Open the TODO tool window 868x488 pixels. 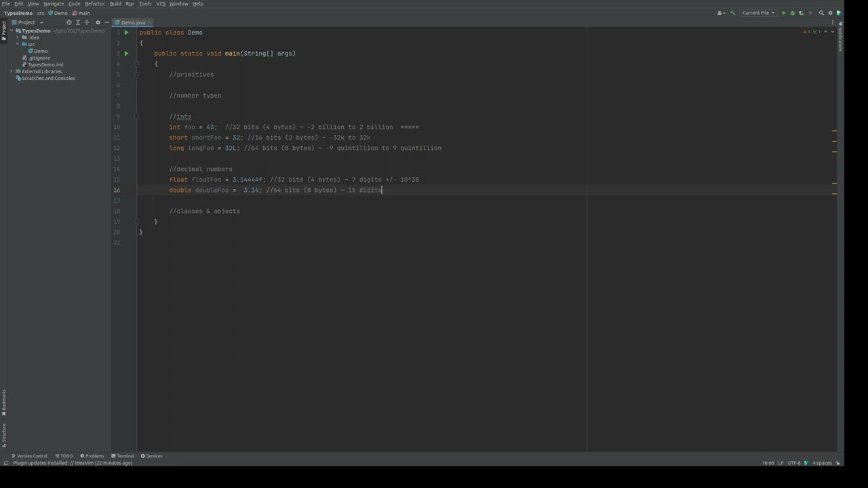pyautogui.click(x=64, y=456)
